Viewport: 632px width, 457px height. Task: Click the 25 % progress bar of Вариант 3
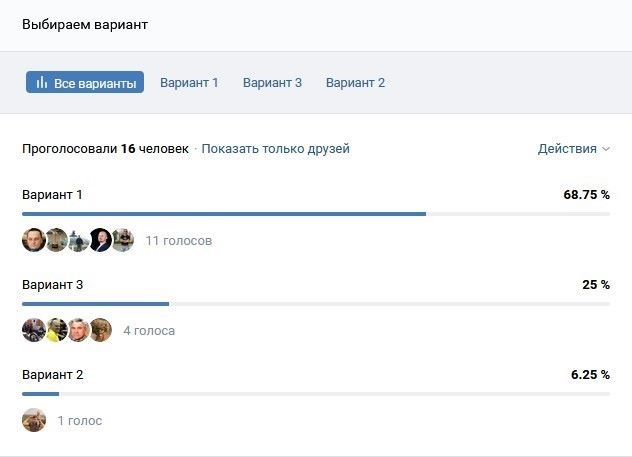tap(95, 304)
